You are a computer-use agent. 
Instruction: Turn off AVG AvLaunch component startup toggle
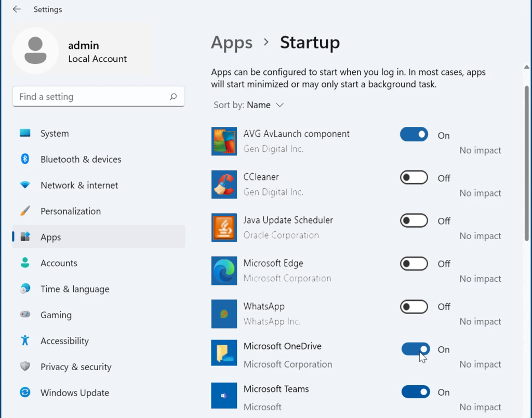pos(414,135)
